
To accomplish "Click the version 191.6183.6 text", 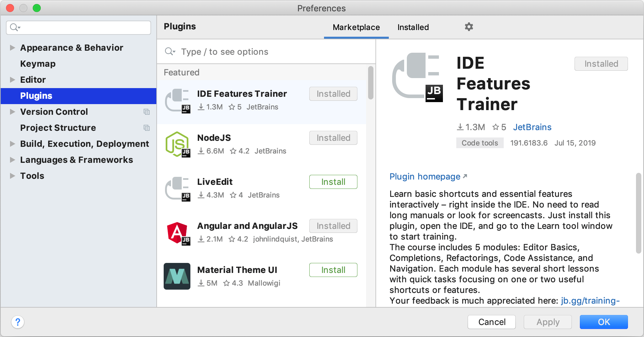I will tap(529, 143).
